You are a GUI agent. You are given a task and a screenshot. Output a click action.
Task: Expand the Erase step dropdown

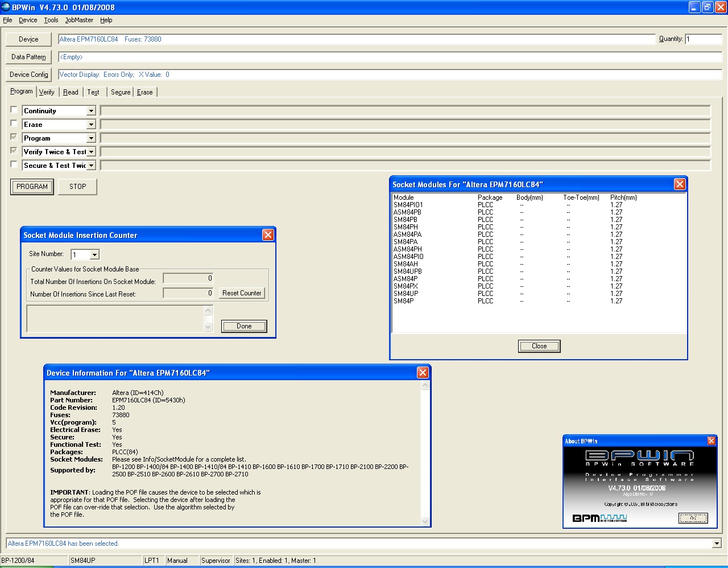[x=91, y=125]
